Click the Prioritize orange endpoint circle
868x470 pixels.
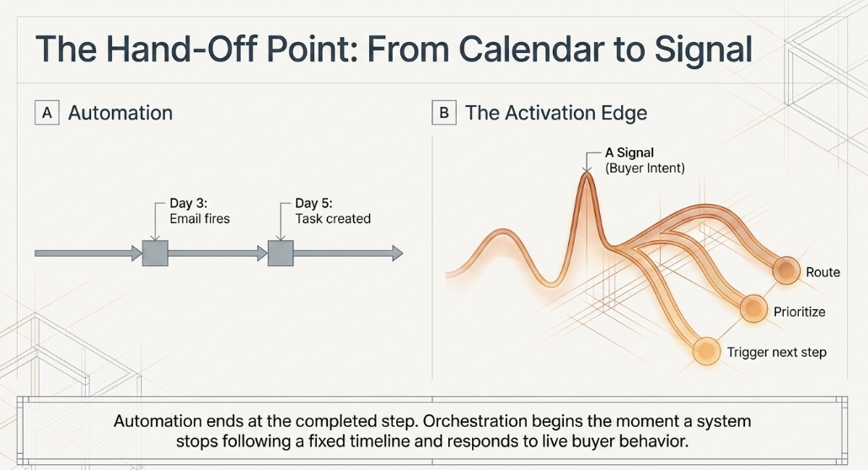(x=753, y=309)
